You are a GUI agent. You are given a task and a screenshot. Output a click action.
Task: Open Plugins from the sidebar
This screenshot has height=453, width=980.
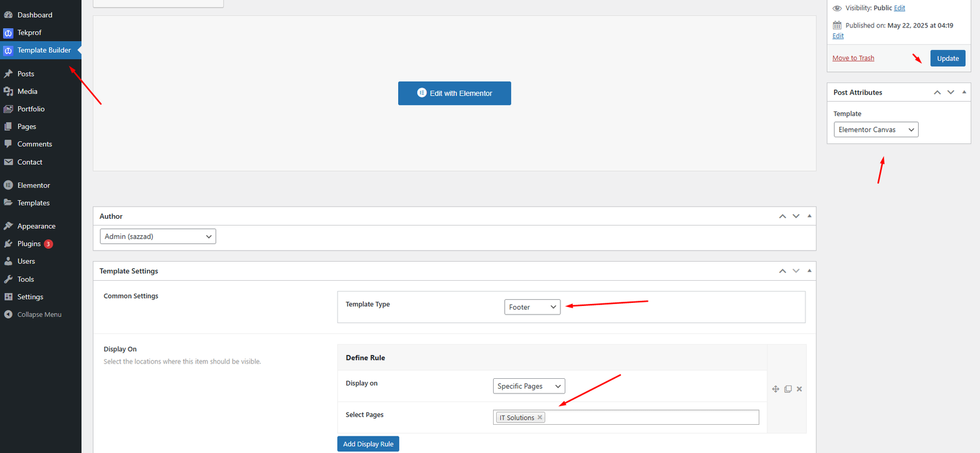click(29, 244)
